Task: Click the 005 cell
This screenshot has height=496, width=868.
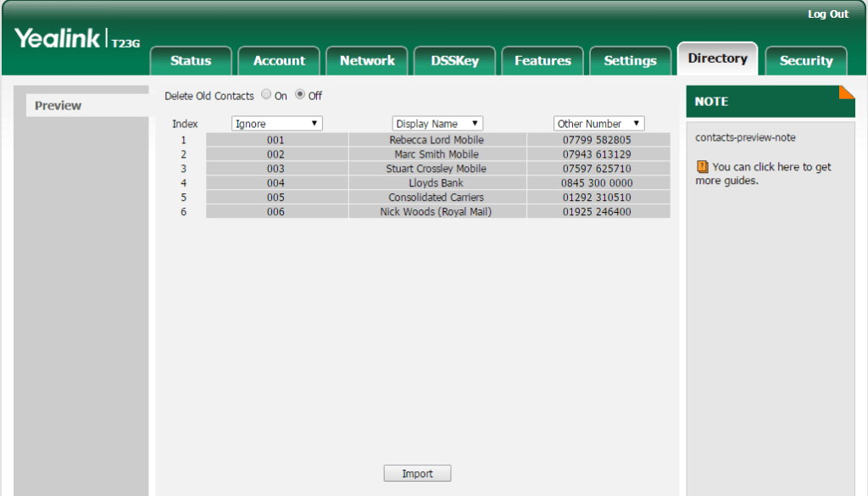Action: tap(277, 198)
